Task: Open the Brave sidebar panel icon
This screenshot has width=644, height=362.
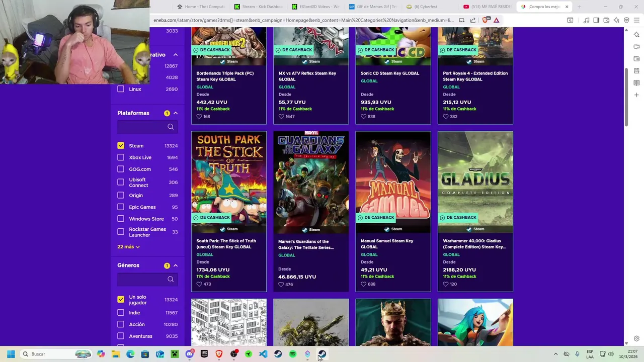Action: pos(596,20)
